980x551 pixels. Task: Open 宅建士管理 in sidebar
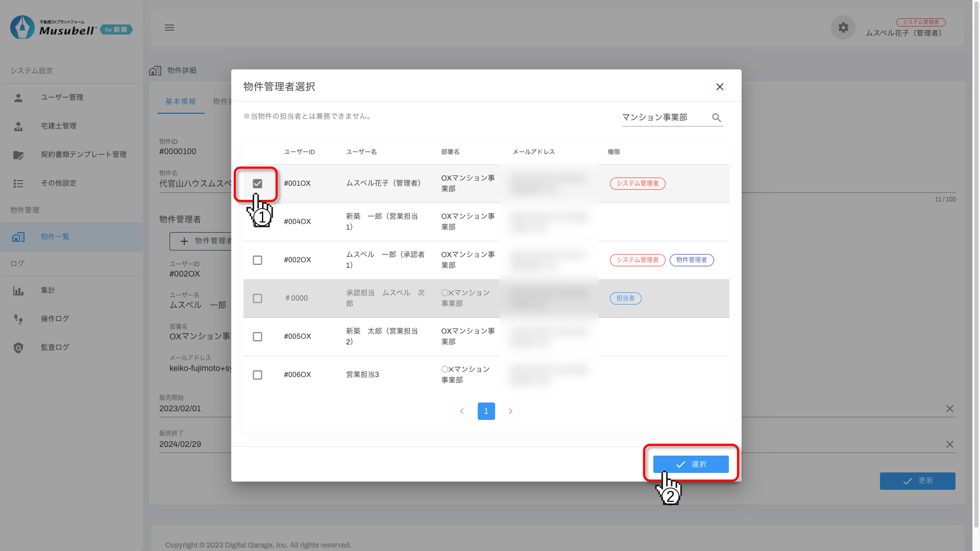pyautogui.click(x=59, y=126)
